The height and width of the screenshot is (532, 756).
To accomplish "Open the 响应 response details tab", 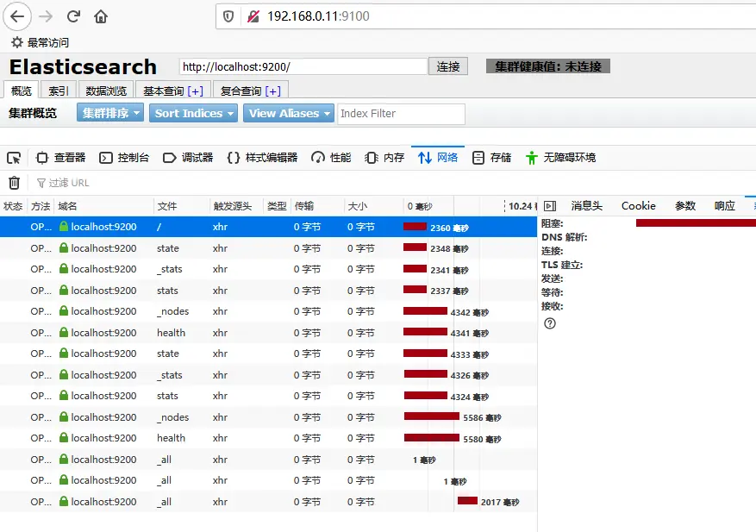I will click(x=725, y=206).
